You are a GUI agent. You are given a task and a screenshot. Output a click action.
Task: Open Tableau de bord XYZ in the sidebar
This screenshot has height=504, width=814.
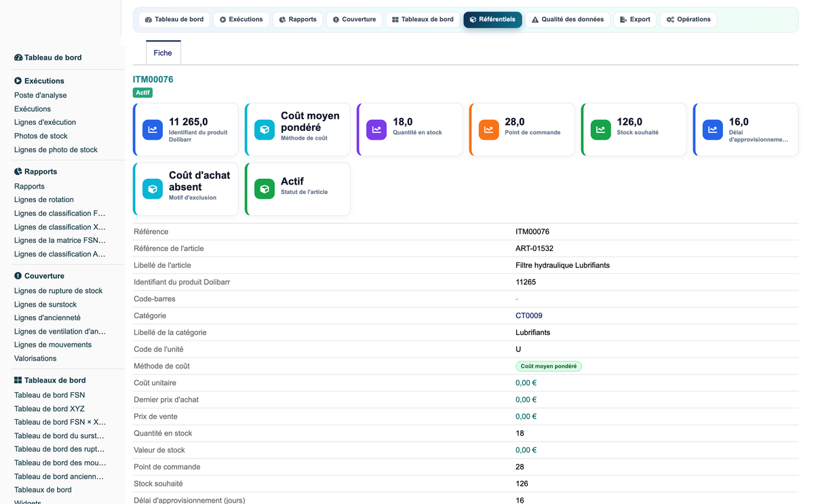50,409
